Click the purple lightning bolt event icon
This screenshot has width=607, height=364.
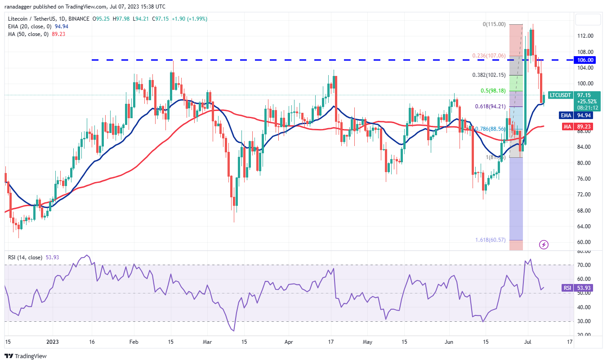click(544, 245)
